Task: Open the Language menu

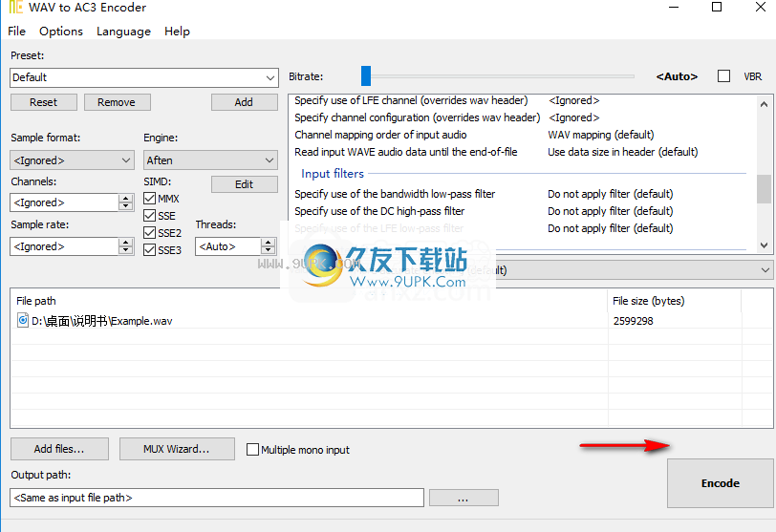Action: point(123,32)
